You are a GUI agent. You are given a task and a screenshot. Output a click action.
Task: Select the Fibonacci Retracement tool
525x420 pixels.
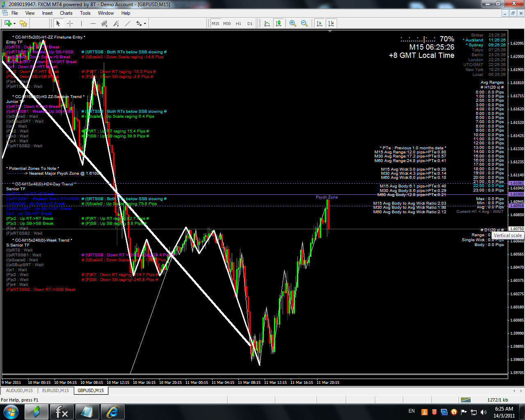pyautogui.click(x=116, y=23)
